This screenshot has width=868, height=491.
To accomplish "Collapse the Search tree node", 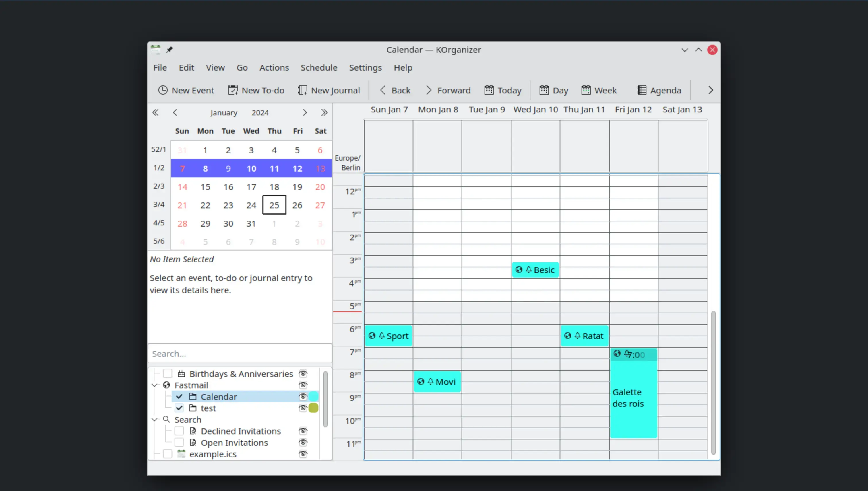I will pyautogui.click(x=154, y=420).
